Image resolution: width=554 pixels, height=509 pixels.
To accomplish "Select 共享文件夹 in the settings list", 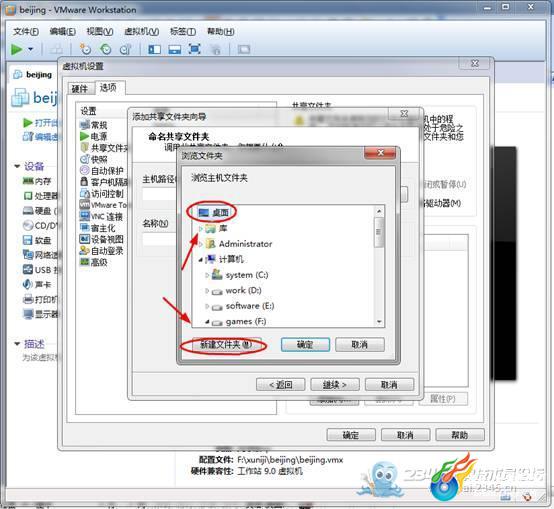I will 104,148.
